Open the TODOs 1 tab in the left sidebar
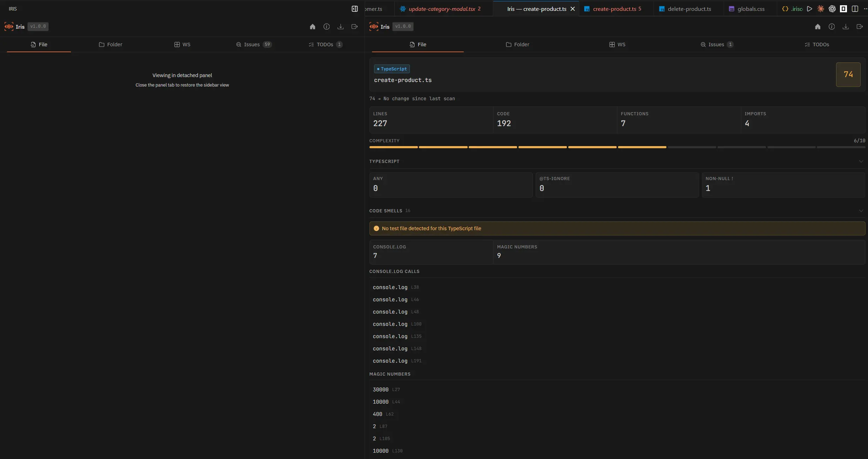 tap(325, 44)
